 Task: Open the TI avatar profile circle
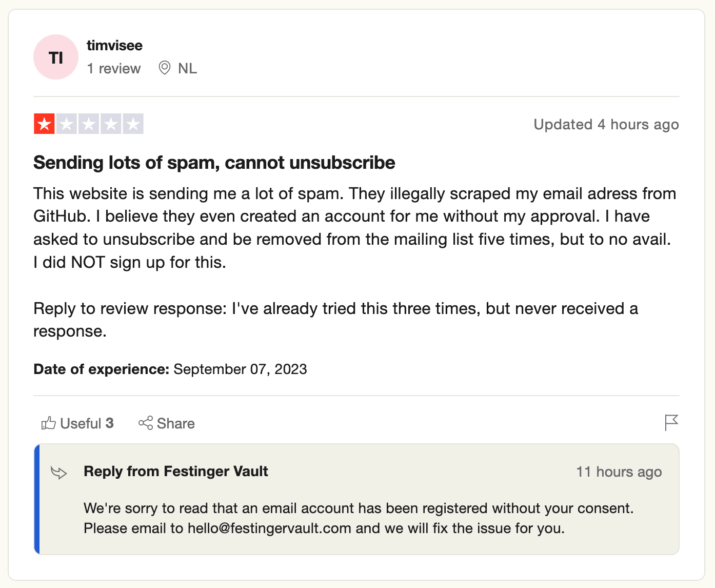point(56,57)
